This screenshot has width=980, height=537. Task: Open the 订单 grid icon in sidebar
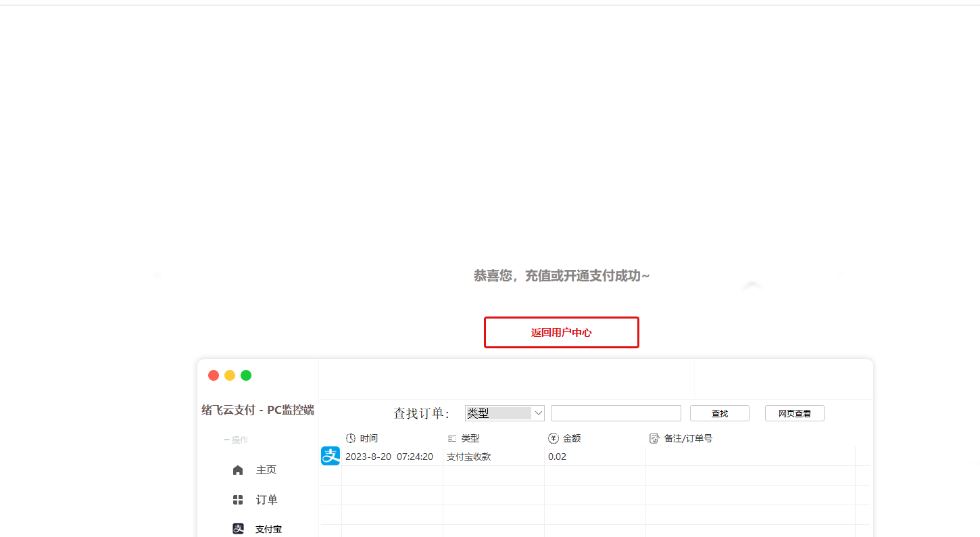point(238,500)
